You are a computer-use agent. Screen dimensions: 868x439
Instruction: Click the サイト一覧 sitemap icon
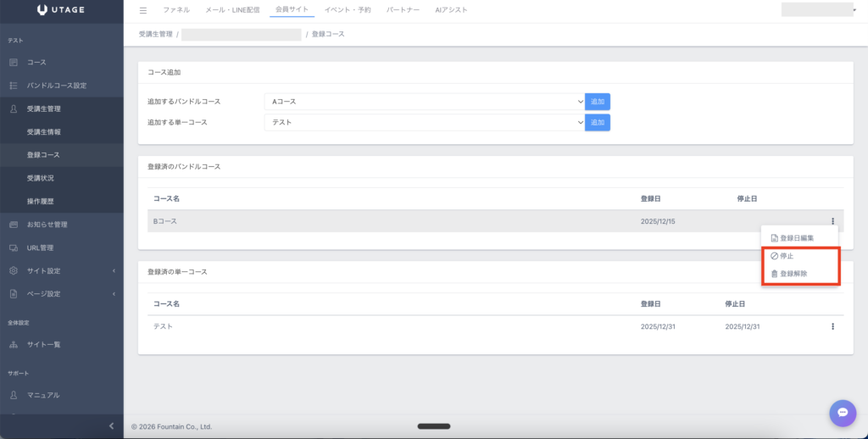[x=14, y=344]
